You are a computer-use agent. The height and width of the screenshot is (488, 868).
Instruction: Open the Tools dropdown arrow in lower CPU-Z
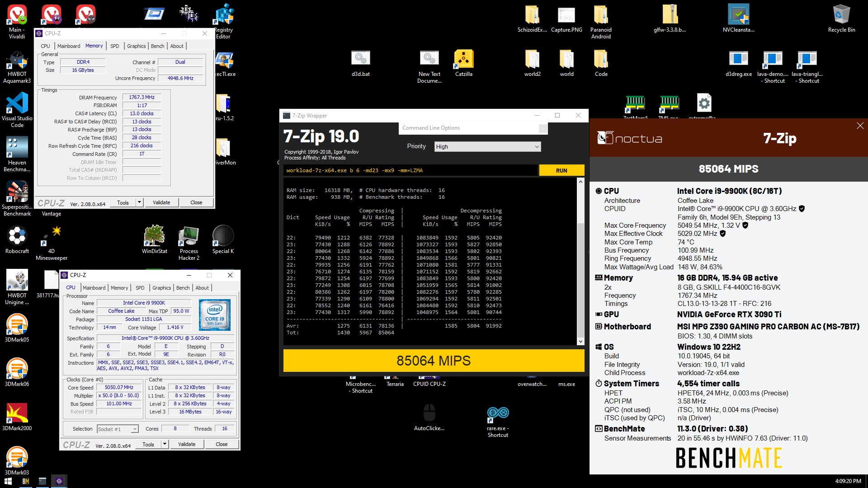click(x=165, y=444)
